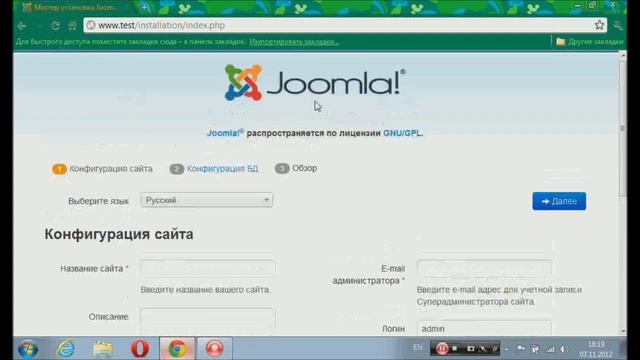Focus the Название сайта input field
The image size is (640, 360).
tap(207, 268)
